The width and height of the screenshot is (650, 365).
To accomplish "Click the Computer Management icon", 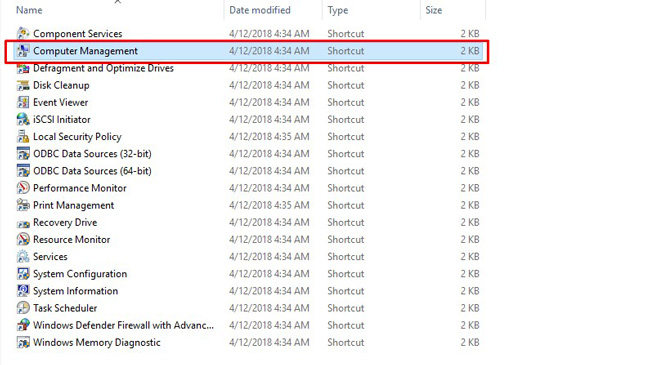I will coord(23,51).
